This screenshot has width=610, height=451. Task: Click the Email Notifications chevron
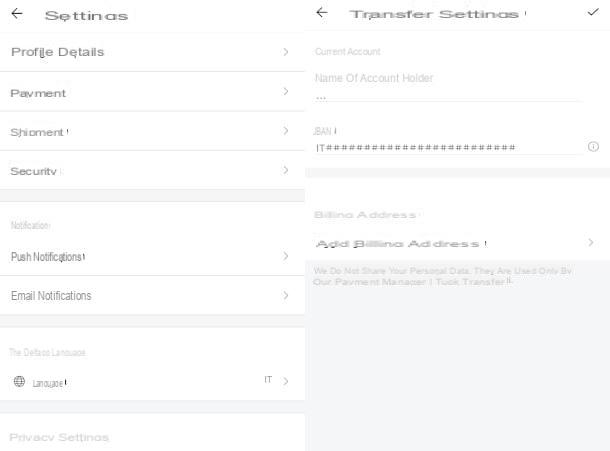[286, 295]
